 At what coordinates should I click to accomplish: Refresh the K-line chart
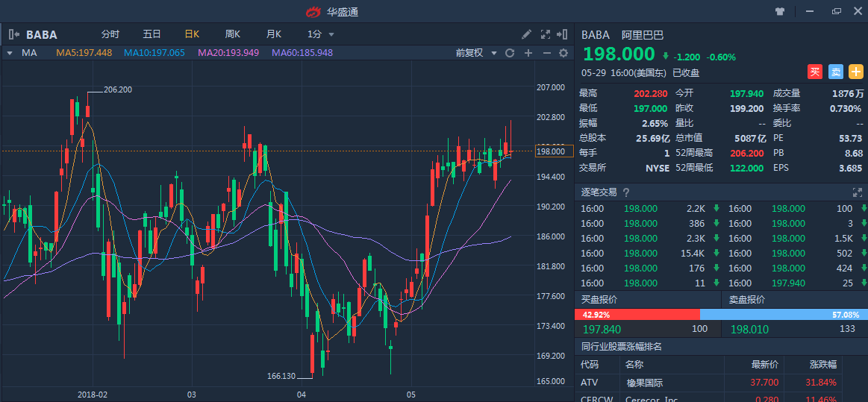click(x=510, y=53)
